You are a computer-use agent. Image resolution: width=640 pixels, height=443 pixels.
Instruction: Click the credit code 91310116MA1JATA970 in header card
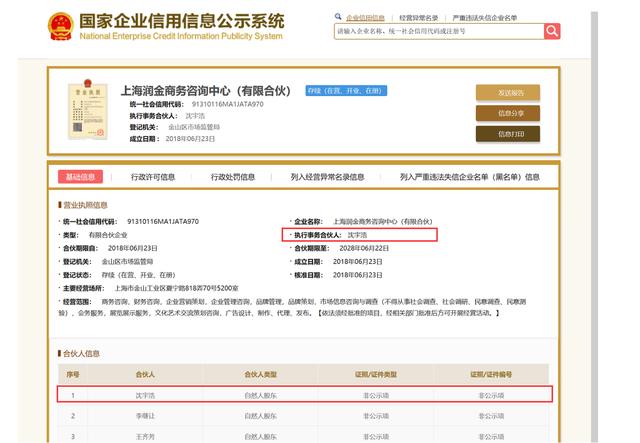point(227,104)
